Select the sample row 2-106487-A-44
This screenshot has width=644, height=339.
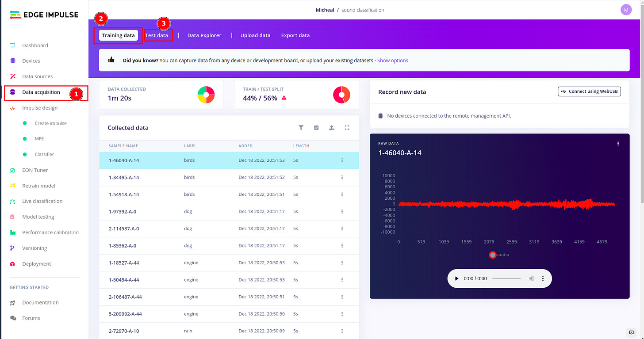(229, 297)
